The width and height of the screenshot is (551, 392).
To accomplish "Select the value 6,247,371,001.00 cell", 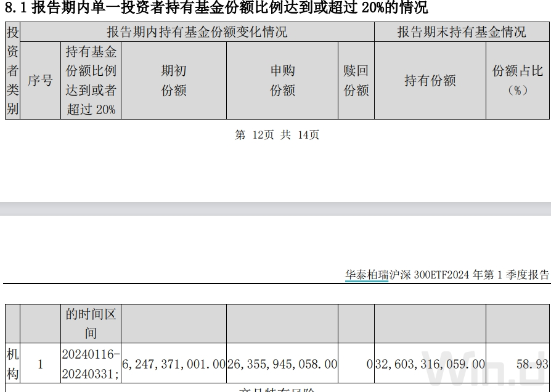I will coord(173,363).
